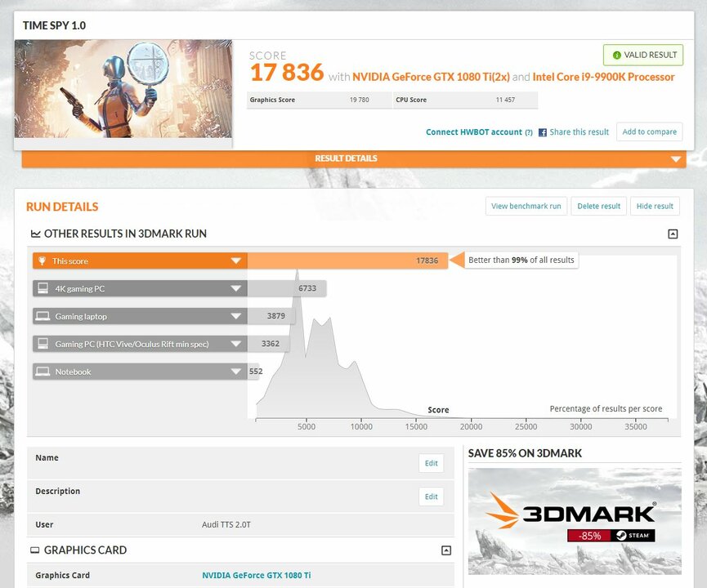
Task: Click the chart icon beside Other Results heading
Action: 35,234
